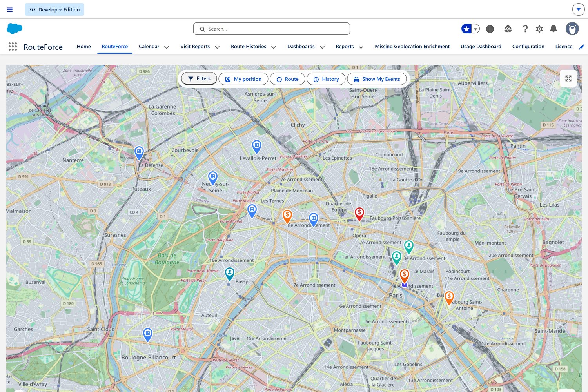Open the Salesforce Help question mark icon
The width and height of the screenshot is (588, 392).
(x=525, y=29)
